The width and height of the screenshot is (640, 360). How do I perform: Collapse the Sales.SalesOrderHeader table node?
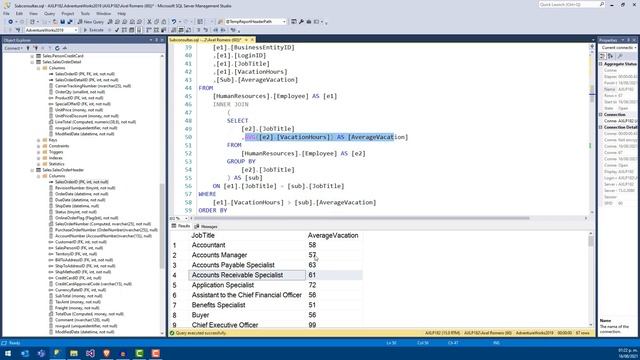point(32,170)
